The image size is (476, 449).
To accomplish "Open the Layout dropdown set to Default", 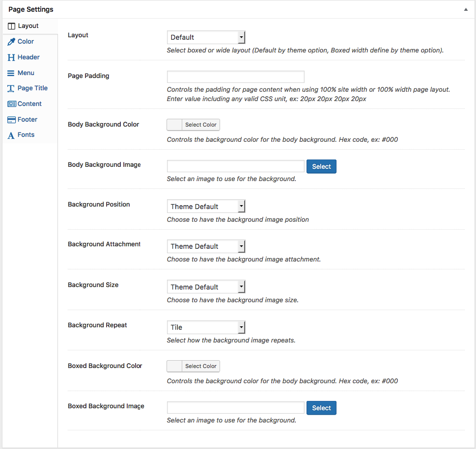I will point(205,37).
